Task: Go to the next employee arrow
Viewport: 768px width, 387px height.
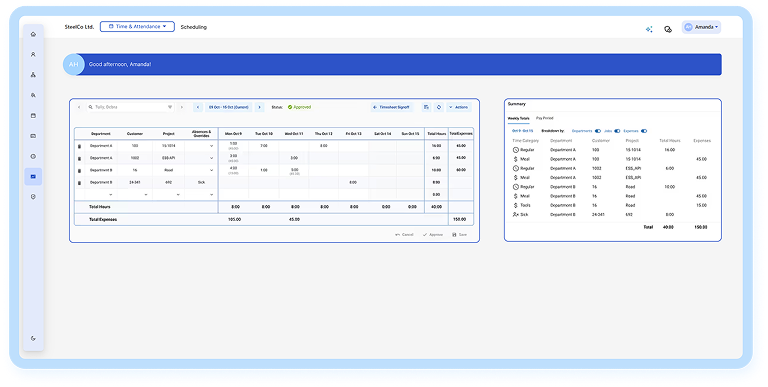Action: click(x=182, y=107)
